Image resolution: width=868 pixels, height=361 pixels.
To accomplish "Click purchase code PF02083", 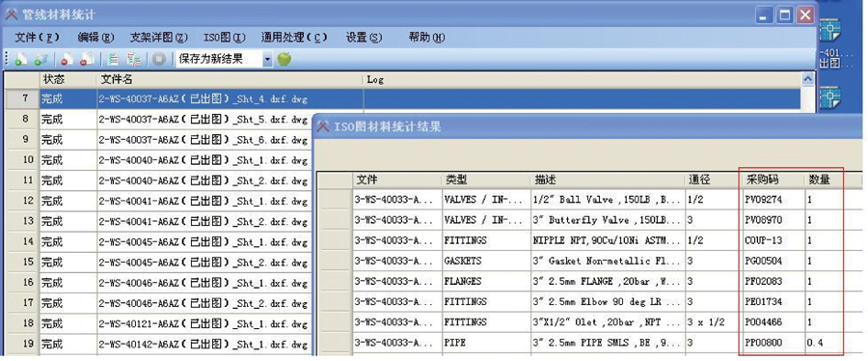I will pos(764,281).
